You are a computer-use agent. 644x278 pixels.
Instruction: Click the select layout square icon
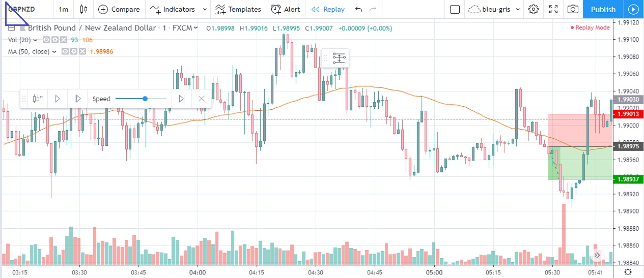[x=455, y=9]
